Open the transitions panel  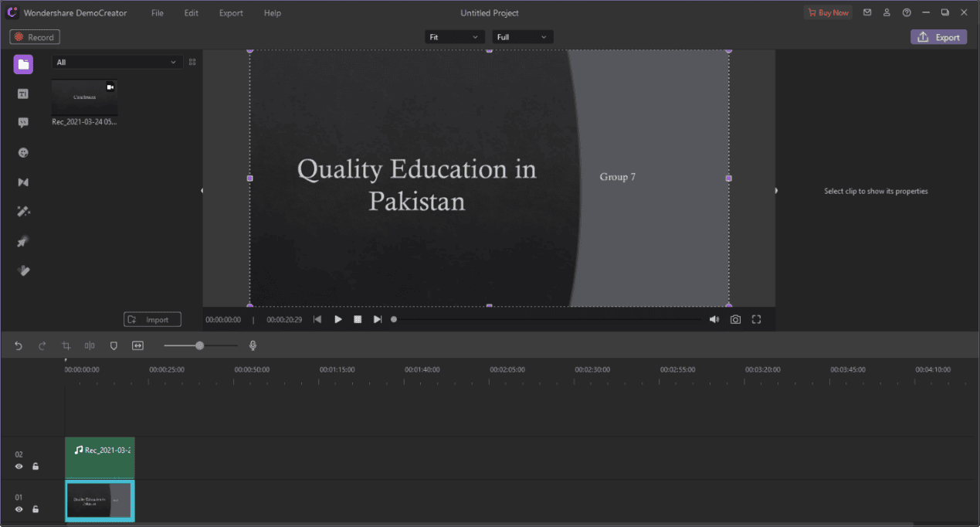tap(23, 182)
